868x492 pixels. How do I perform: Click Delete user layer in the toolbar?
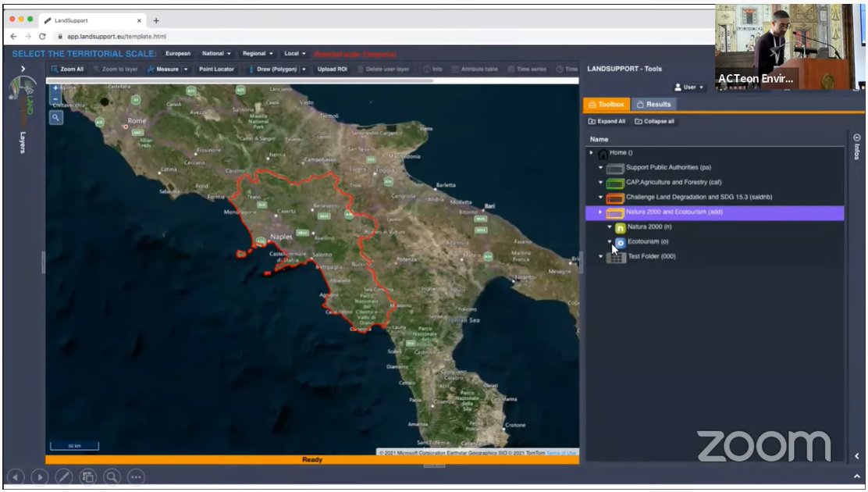(x=383, y=70)
